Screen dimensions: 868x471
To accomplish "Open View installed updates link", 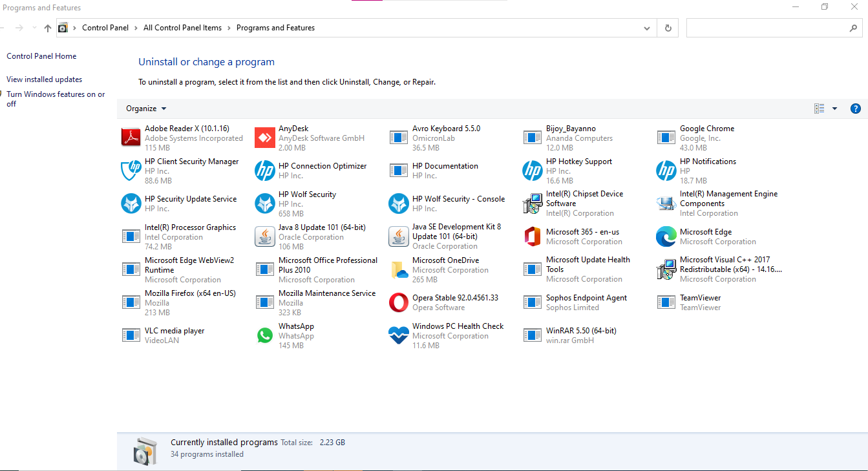I will tap(45, 79).
